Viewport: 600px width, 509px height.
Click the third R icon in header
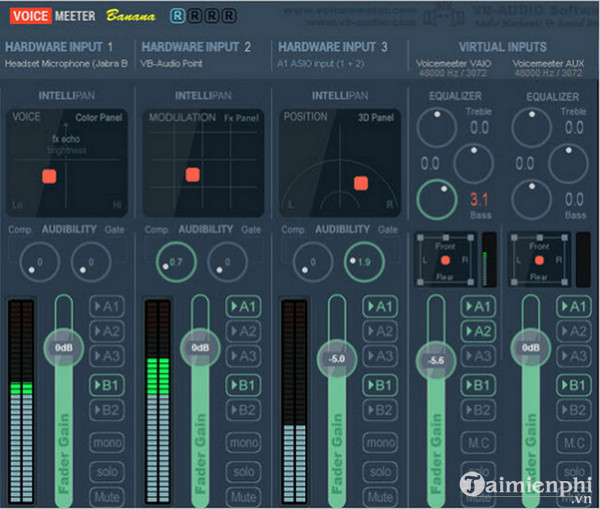[x=212, y=16]
